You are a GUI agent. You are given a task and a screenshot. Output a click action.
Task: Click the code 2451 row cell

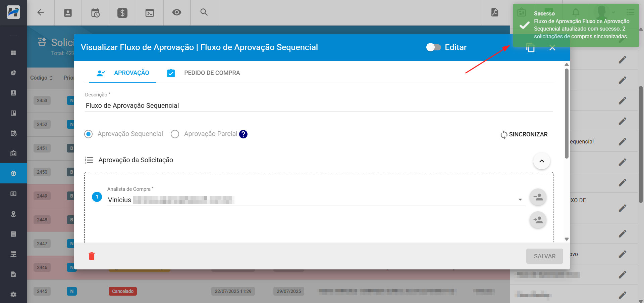tap(42, 148)
